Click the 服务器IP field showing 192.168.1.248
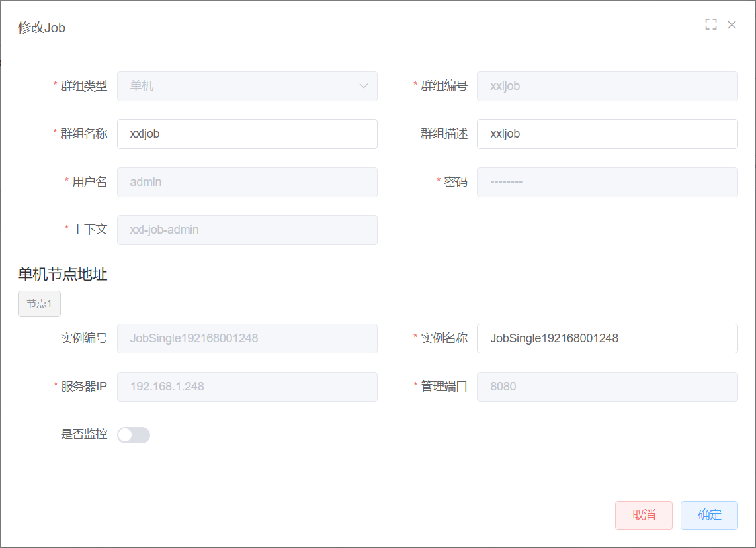This screenshot has height=548, width=756. [247, 387]
